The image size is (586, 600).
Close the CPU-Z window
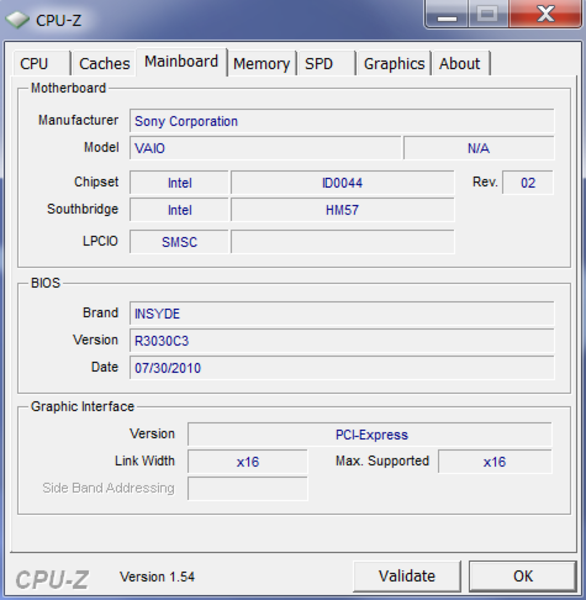point(545,14)
